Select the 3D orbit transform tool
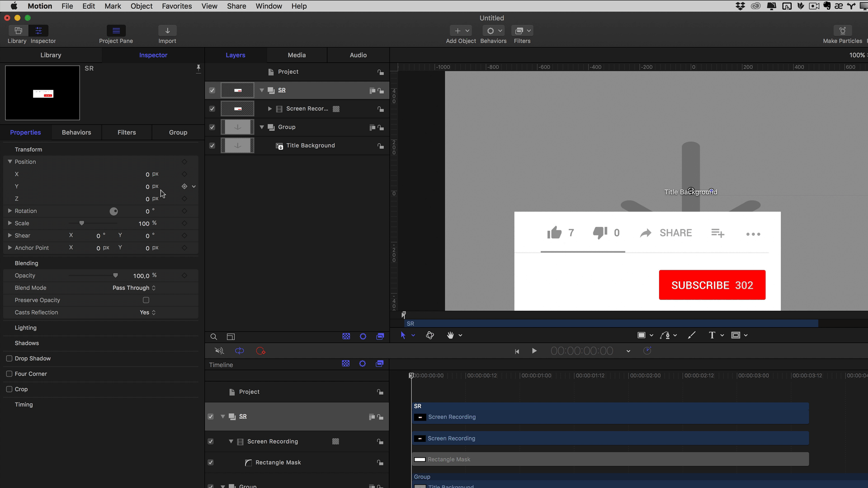 coord(430,335)
